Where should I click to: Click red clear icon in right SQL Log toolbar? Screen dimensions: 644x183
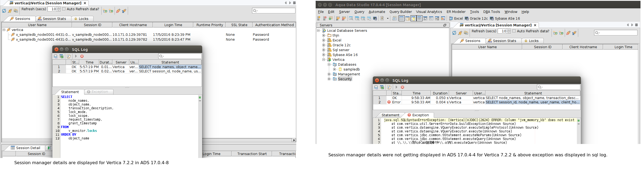point(402,87)
